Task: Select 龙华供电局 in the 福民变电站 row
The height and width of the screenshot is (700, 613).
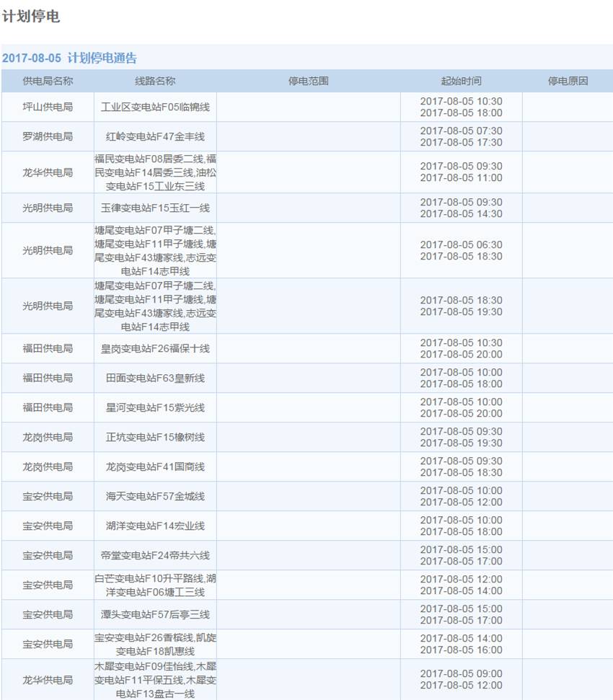Action: tap(48, 172)
